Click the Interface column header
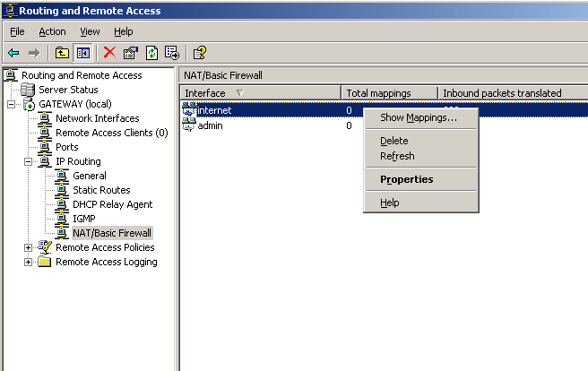 tap(261, 93)
